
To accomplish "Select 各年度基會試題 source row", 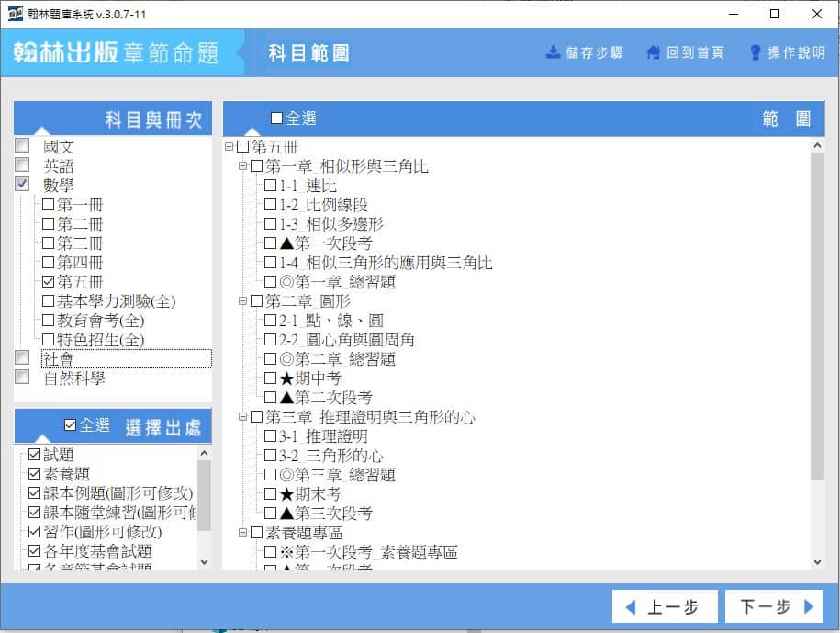I will 97,551.
